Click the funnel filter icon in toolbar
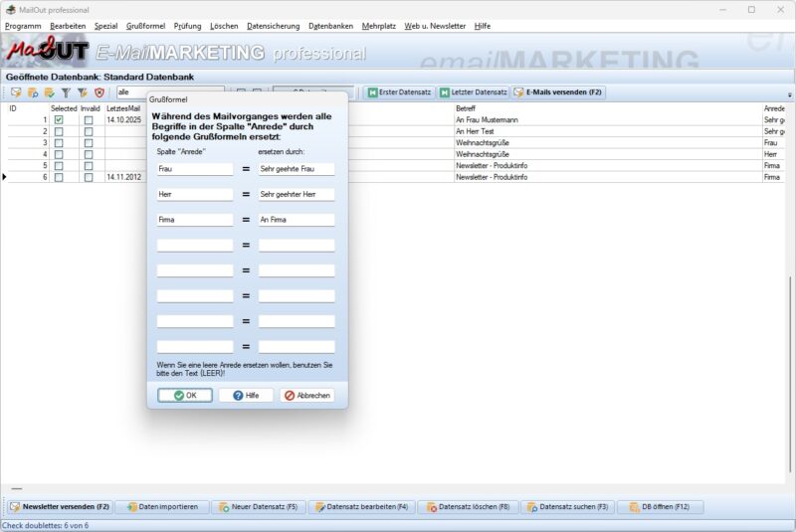 65,92
